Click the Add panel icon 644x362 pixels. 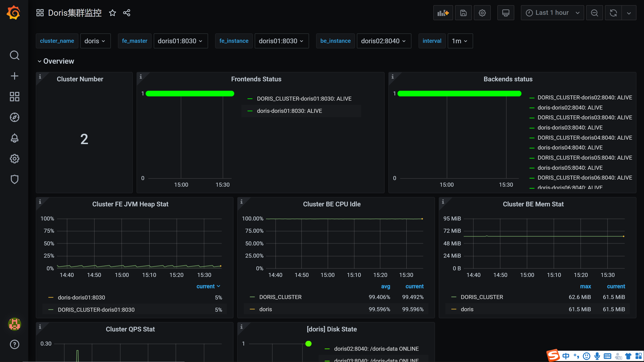coord(443,13)
